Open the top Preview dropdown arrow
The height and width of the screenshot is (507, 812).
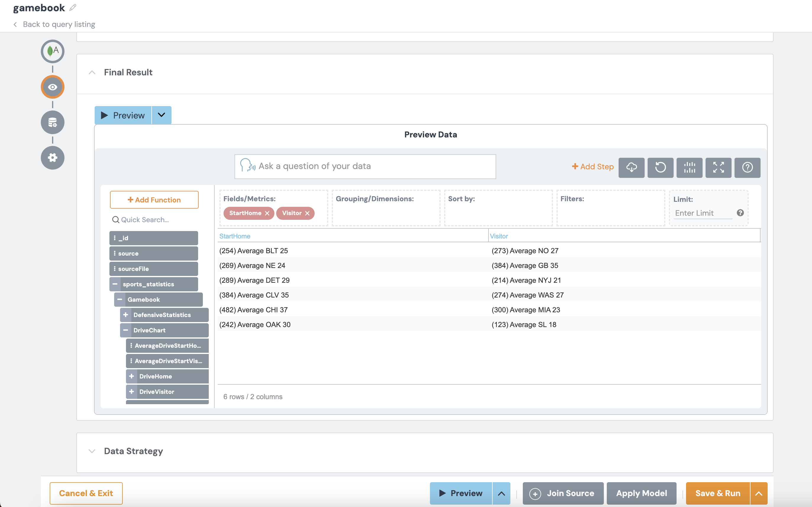[161, 115]
